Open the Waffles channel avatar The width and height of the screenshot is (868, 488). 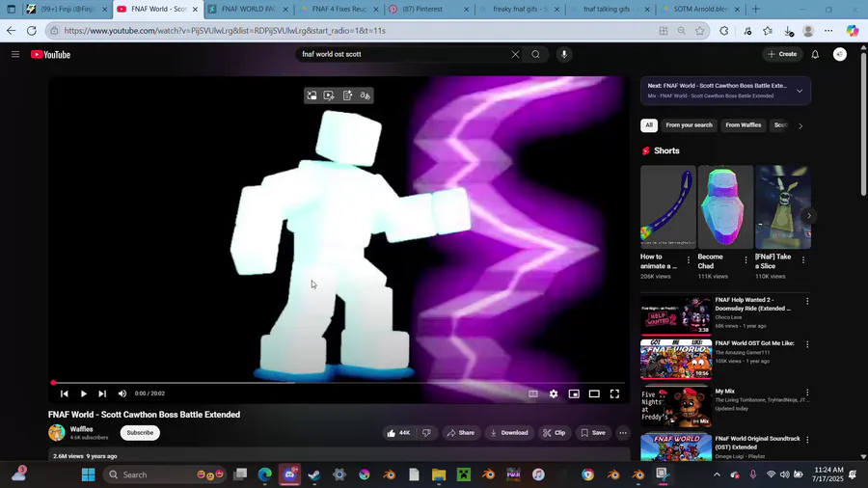pyautogui.click(x=57, y=433)
